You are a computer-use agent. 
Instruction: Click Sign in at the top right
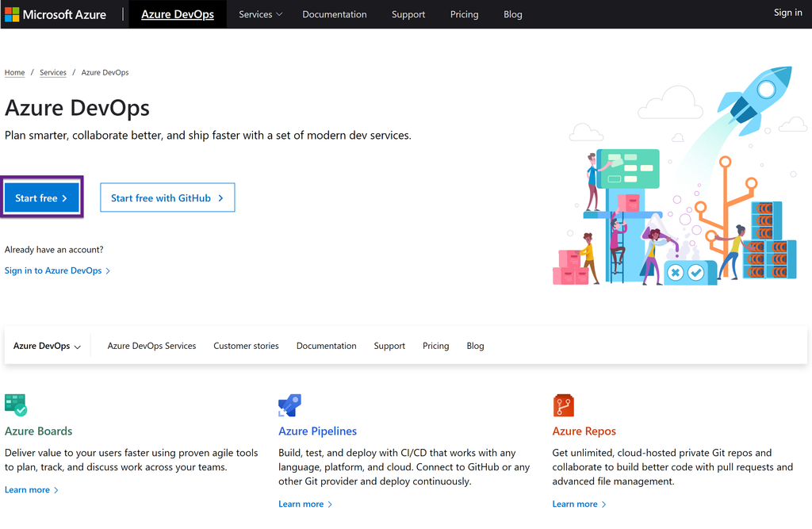[787, 12]
